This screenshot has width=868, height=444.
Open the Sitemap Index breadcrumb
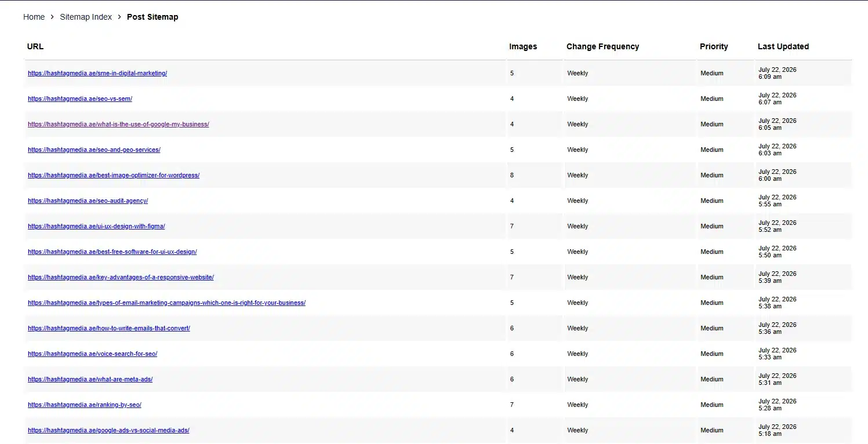coord(86,17)
